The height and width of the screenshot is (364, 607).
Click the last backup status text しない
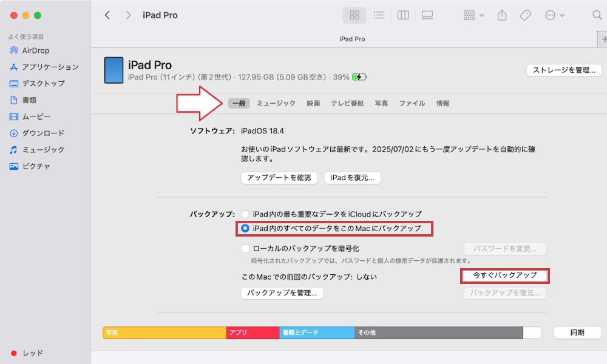(366, 277)
